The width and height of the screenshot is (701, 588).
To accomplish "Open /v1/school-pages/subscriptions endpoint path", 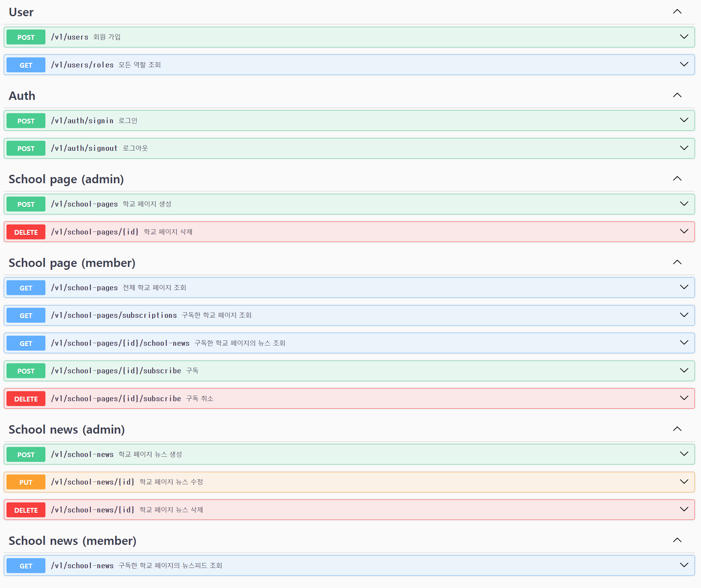I will (114, 315).
